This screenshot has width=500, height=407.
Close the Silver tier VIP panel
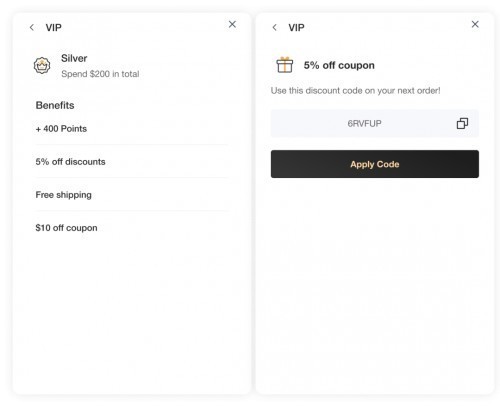(232, 24)
